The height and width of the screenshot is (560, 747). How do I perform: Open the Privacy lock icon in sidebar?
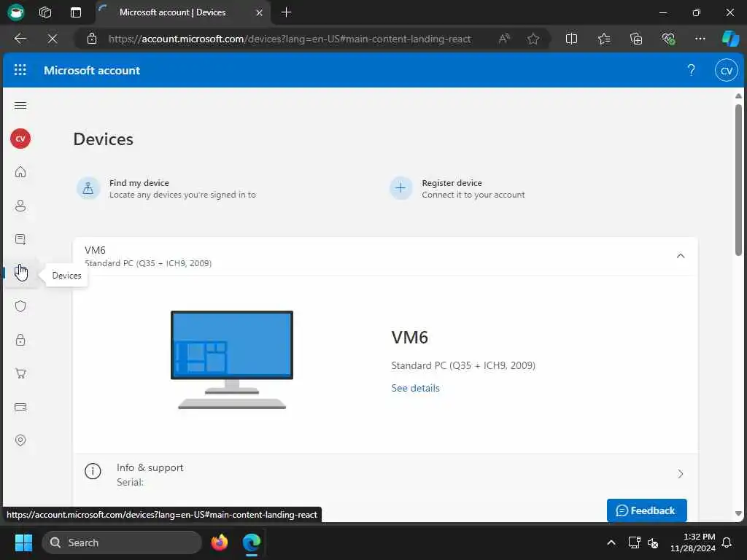pyautogui.click(x=20, y=340)
